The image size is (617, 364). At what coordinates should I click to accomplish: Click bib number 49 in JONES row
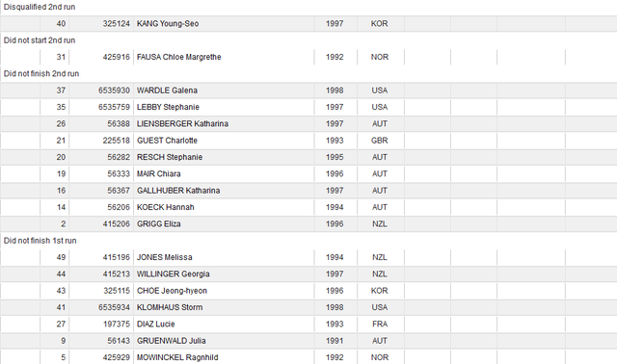click(x=61, y=257)
